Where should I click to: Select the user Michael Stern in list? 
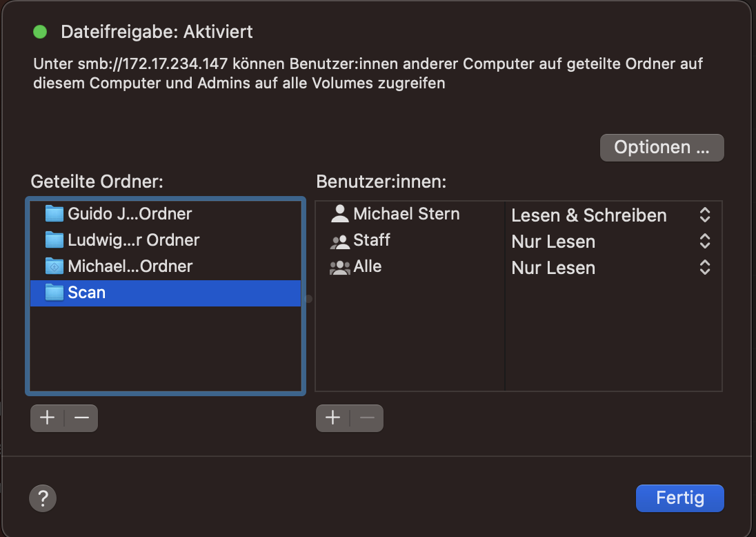406,214
